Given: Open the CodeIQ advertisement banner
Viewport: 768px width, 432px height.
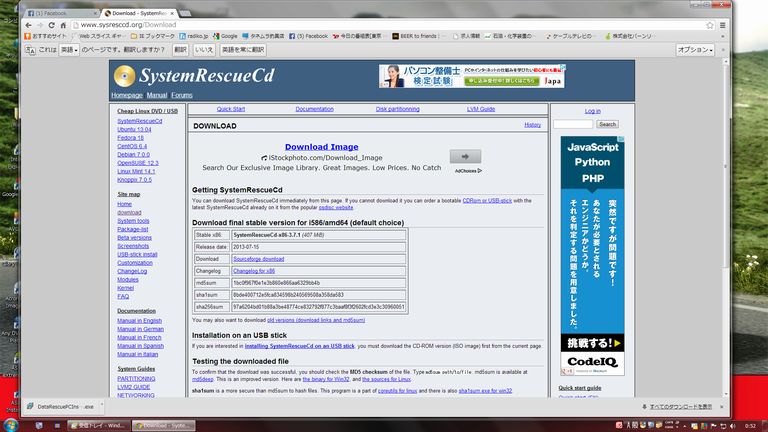Looking at the screenshot, I should click(592, 256).
